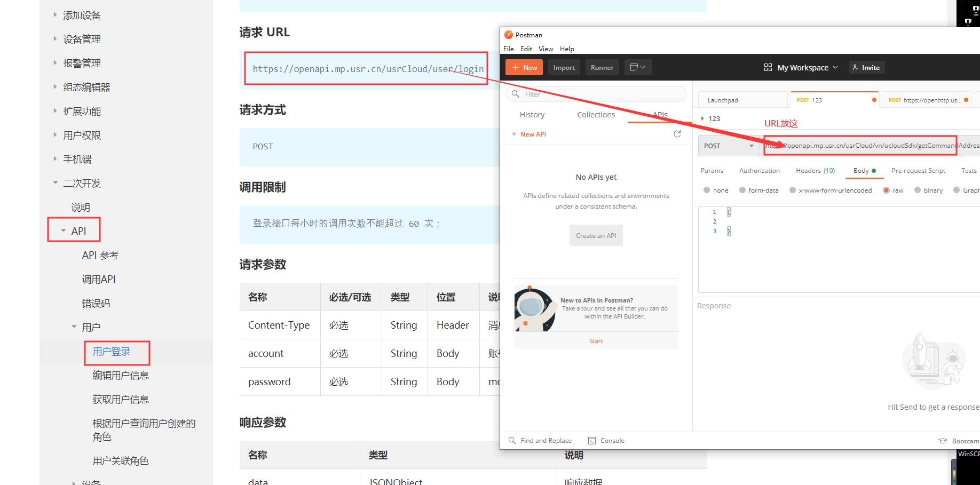Click the Import button
Viewport: 980px width, 485px height.
[564, 67]
